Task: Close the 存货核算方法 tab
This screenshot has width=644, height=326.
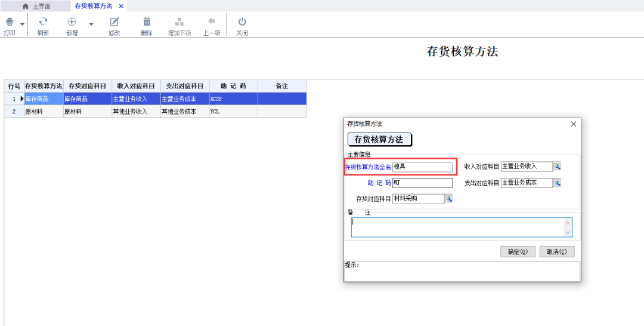Action: pos(121,6)
